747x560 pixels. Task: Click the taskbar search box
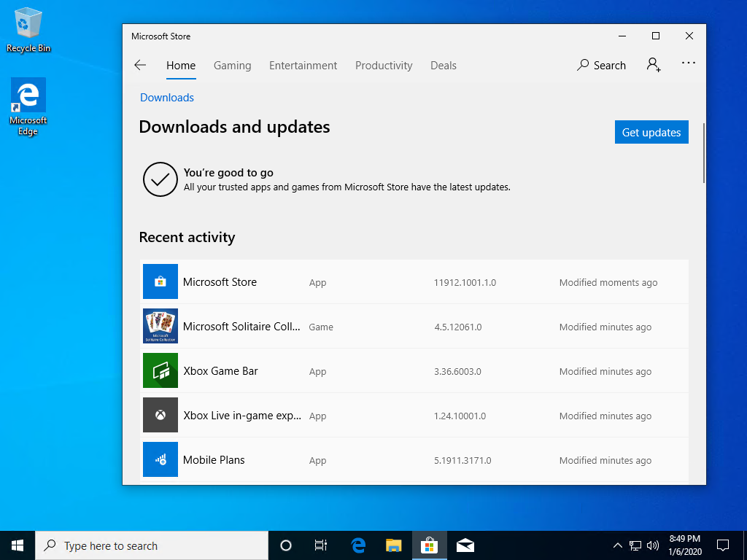152,545
